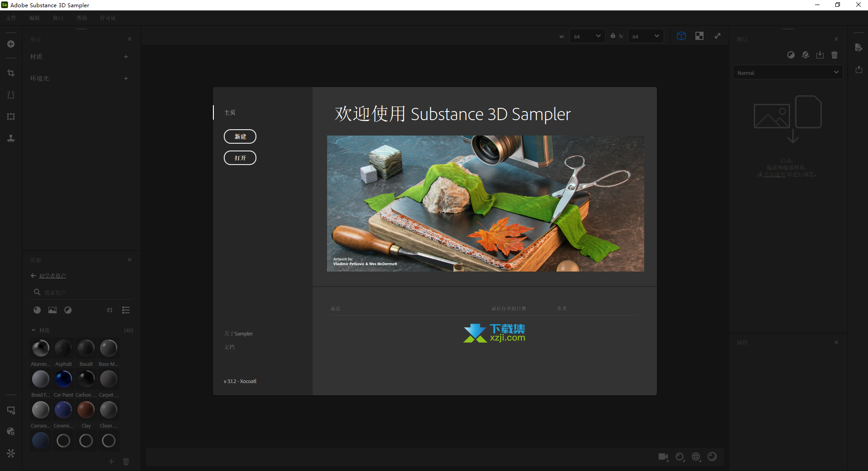
Task: Open the 文件 (File) menu
Action: 11,18
